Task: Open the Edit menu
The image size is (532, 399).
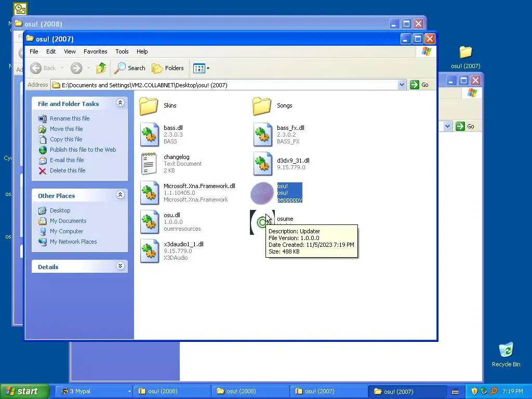Action: (x=51, y=51)
